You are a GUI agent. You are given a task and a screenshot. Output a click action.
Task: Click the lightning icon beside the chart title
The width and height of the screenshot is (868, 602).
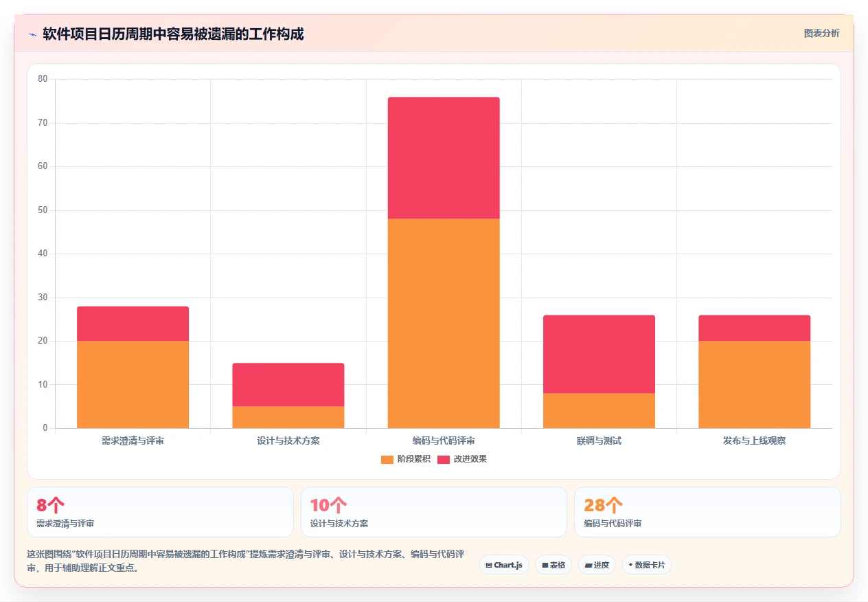pyautogui.click(x=32, y=34)
